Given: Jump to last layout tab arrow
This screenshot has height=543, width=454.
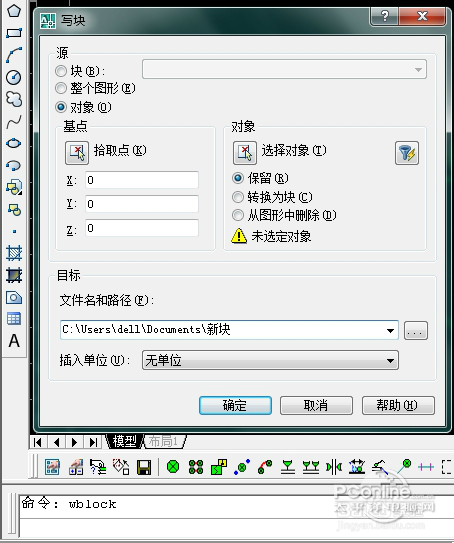Looking at the screenshot, I should point(93,442).
